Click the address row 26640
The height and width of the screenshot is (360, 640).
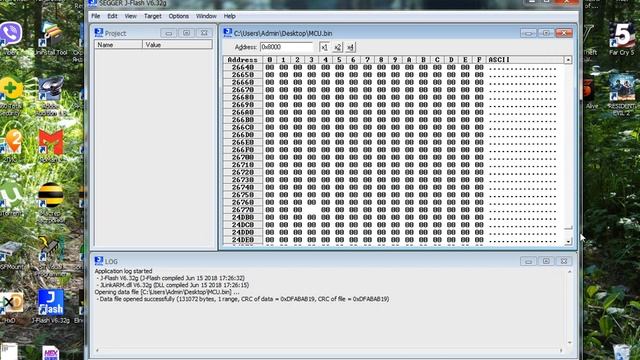point(243,67)
